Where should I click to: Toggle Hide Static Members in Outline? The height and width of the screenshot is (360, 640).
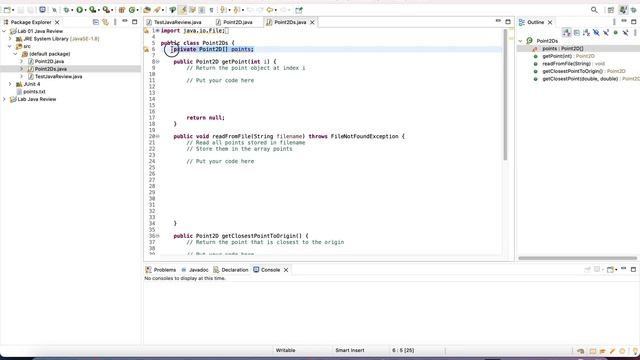click(x=606, y=32)
